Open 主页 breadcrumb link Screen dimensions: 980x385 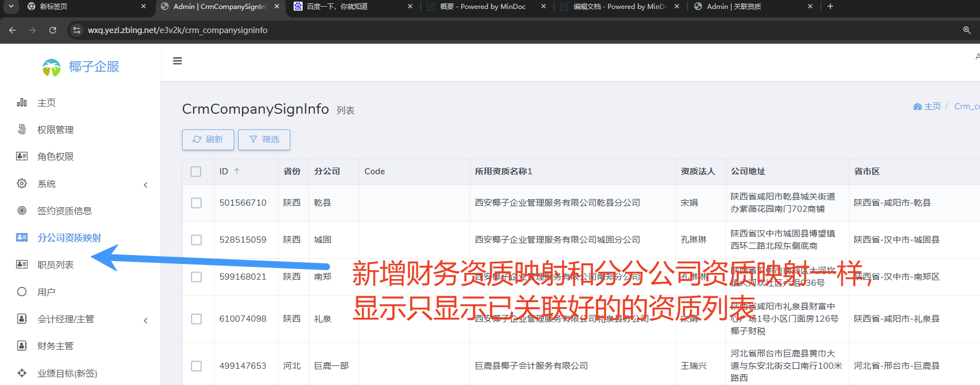click(932, 106)
